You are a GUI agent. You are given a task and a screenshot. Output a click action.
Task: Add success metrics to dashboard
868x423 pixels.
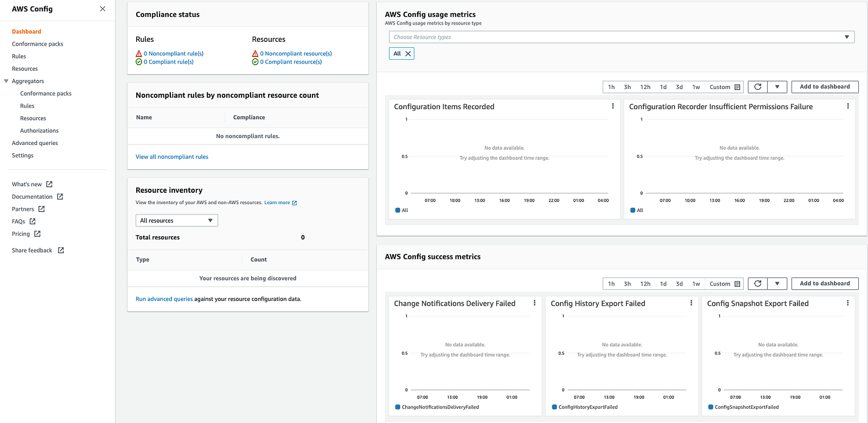(825, 283)
